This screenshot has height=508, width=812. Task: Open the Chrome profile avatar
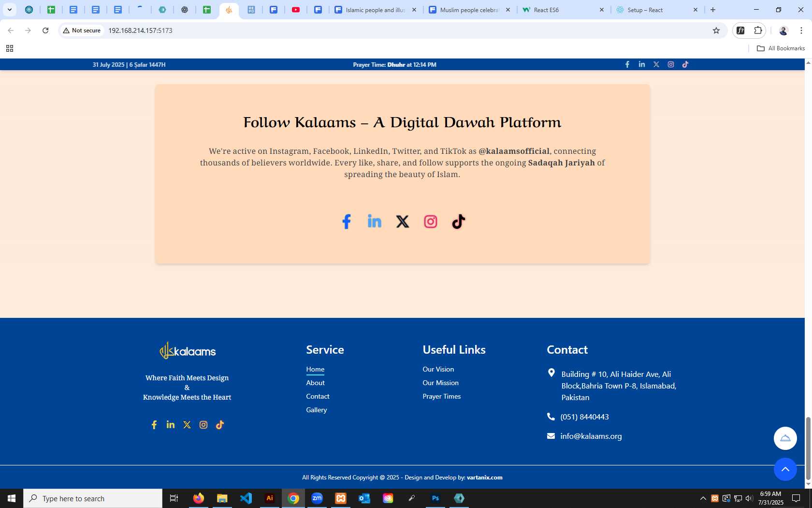tap(783, 30)
